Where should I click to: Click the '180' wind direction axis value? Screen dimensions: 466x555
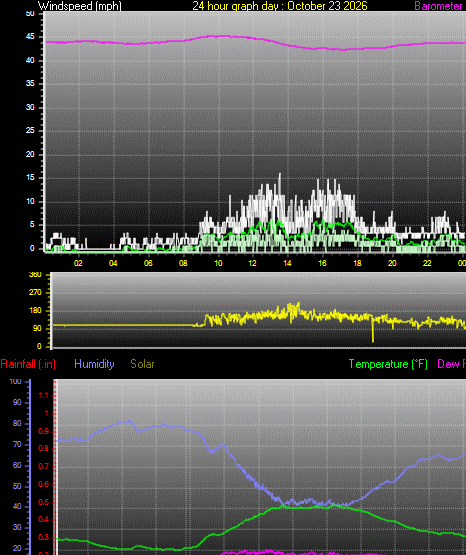point(35,310)
